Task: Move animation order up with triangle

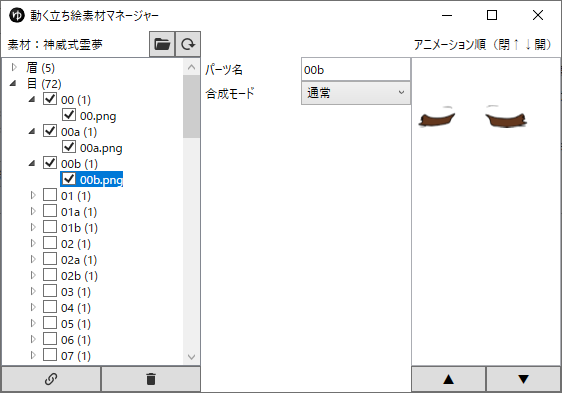Action: [x=448, y=379]
